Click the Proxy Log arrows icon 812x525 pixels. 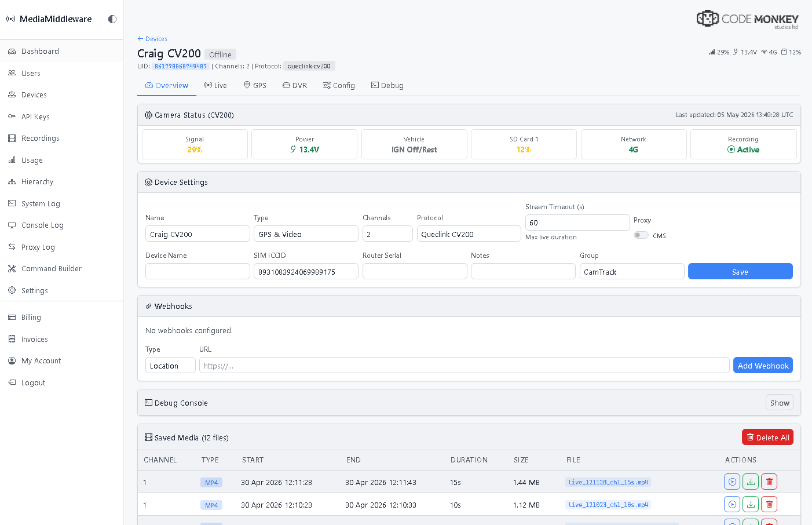pyautogui.click(x=12, y=247)
